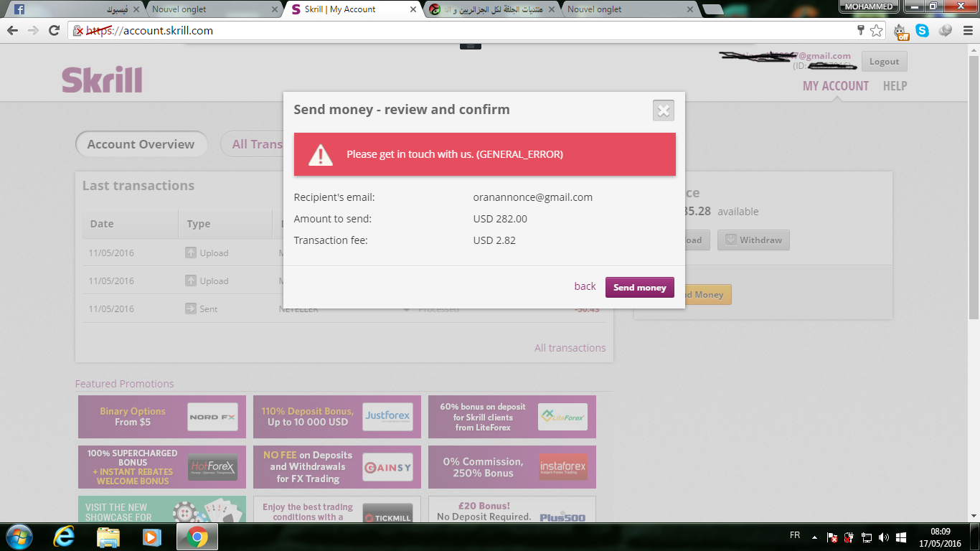This screenshot has height=551, width=980.
Task: Click browser forward arrow
Action: click(33, 30)
